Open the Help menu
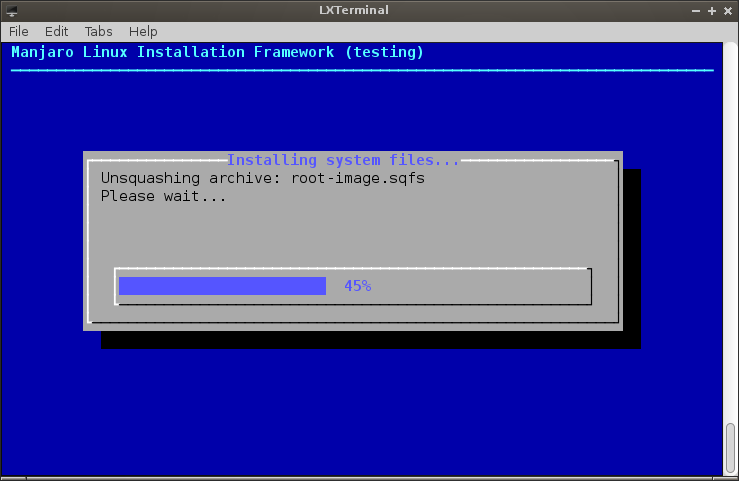The width and height of the screenshot is (739, 481). click(143, 32)
